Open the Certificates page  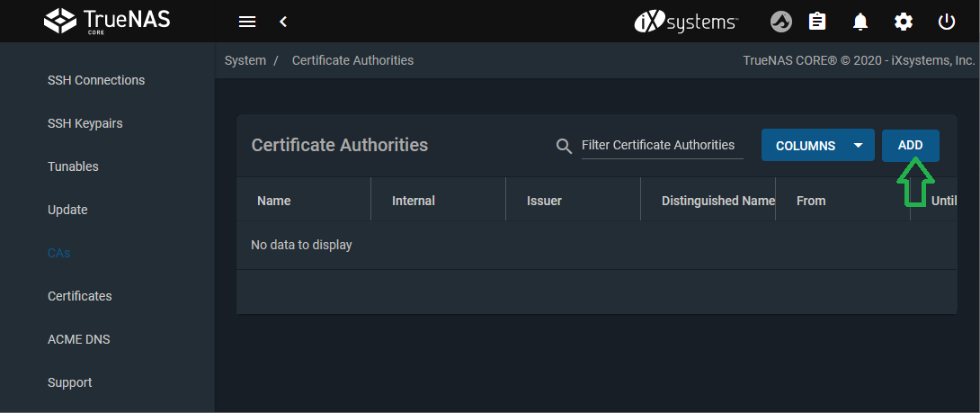pos(80,296)
